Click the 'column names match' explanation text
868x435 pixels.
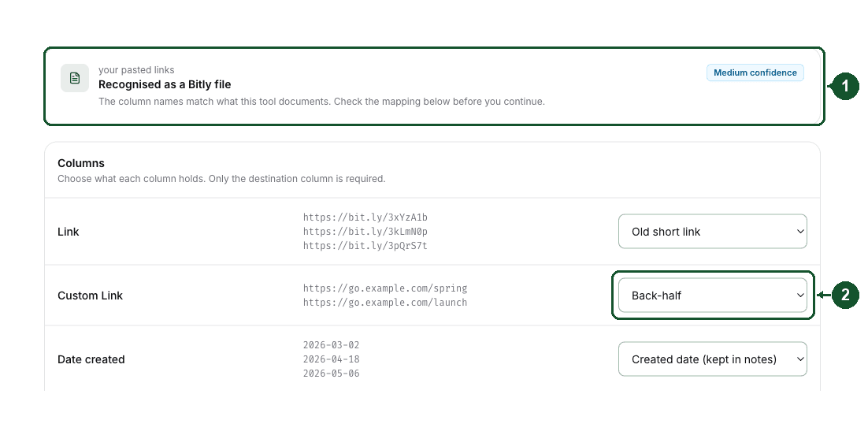(x=321, y=102)
